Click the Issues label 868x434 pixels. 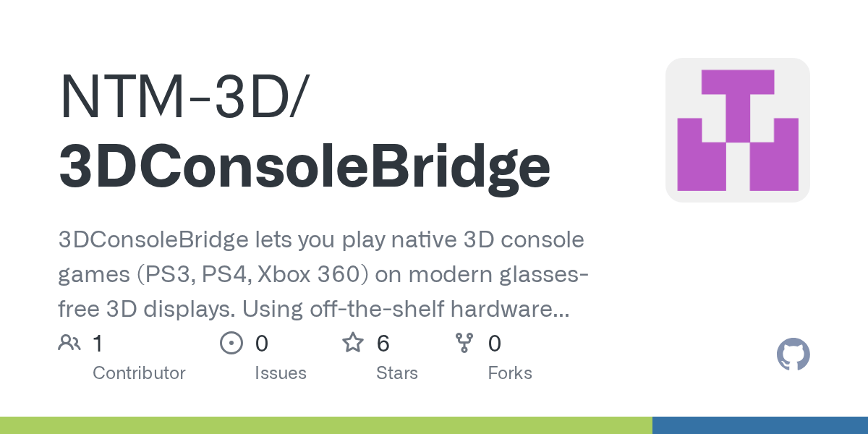(280, 373)
